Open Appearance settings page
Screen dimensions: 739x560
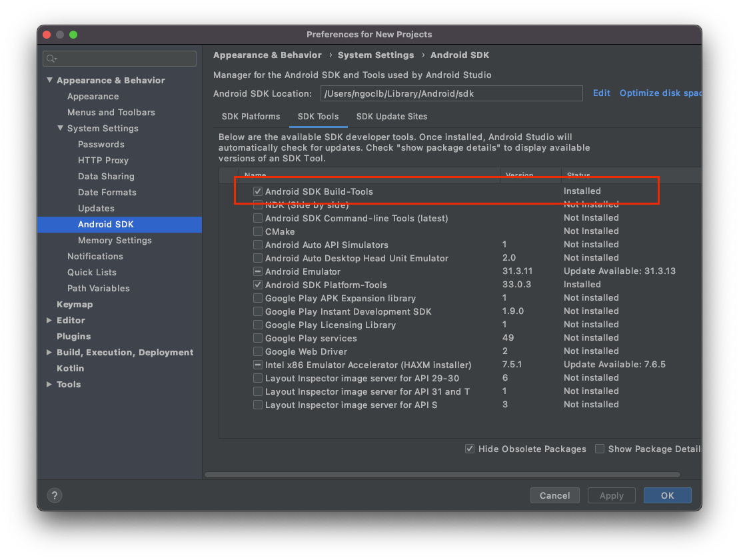tap(93, 96)
